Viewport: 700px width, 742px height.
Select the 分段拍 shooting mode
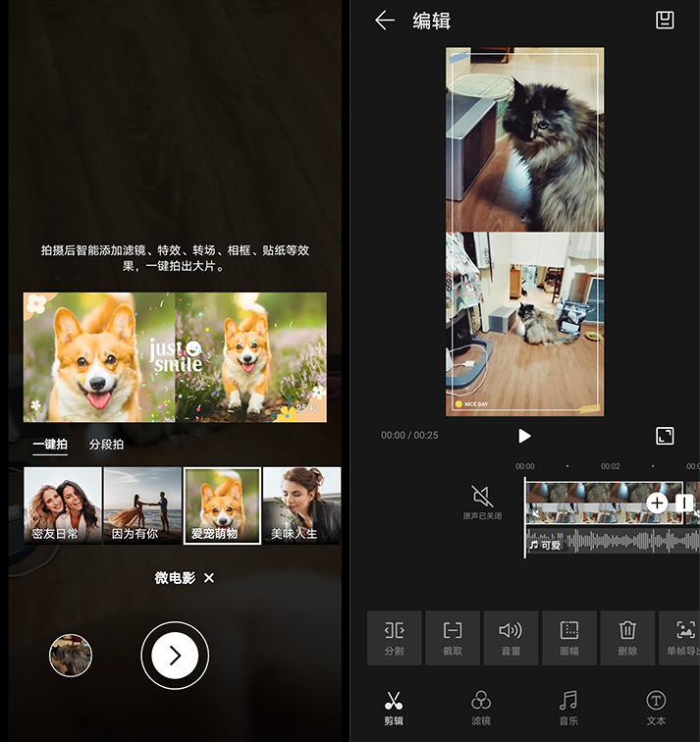pos(106,445)
